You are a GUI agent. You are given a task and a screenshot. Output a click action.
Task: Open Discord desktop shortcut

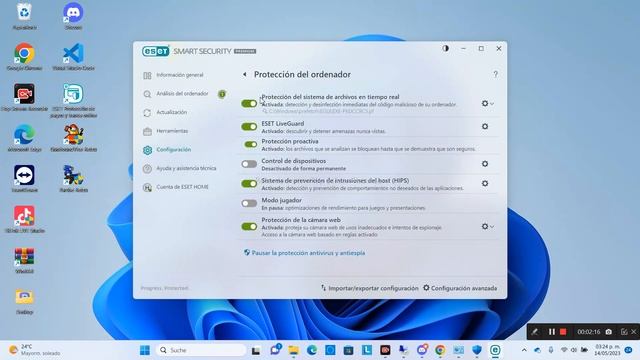[73, 16]
